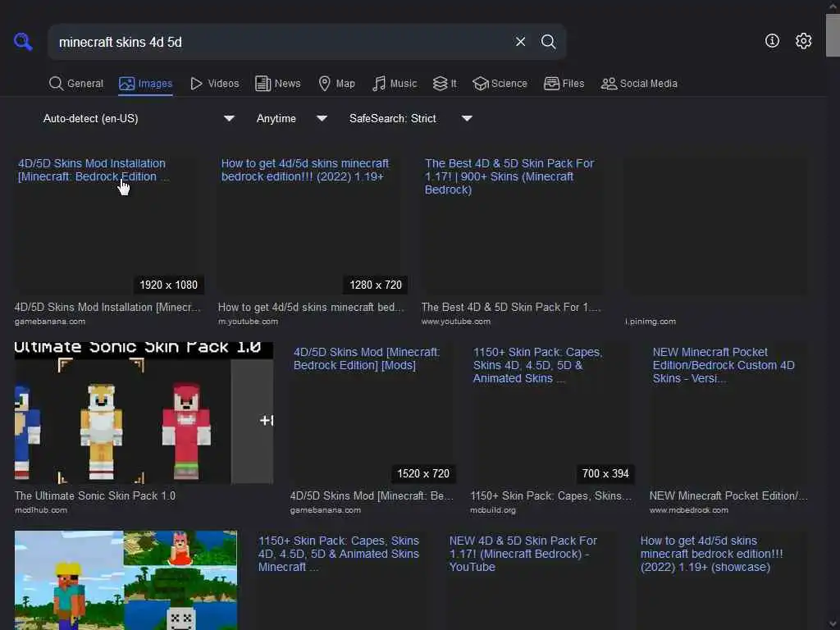The image size is (840, 630).
Task: Click the Music tab note icon
Action: (379, 84)
